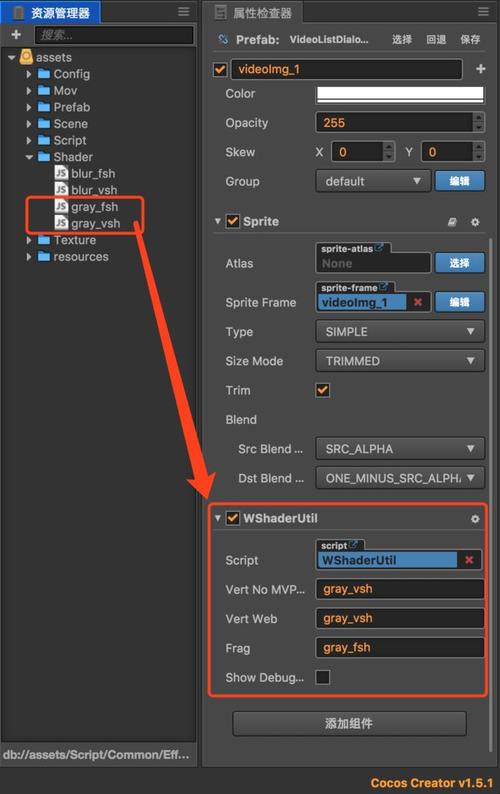This screenshot has width=500, height=794.
Task: Enable the Show Debug checkbox
Action: (323, 677)
